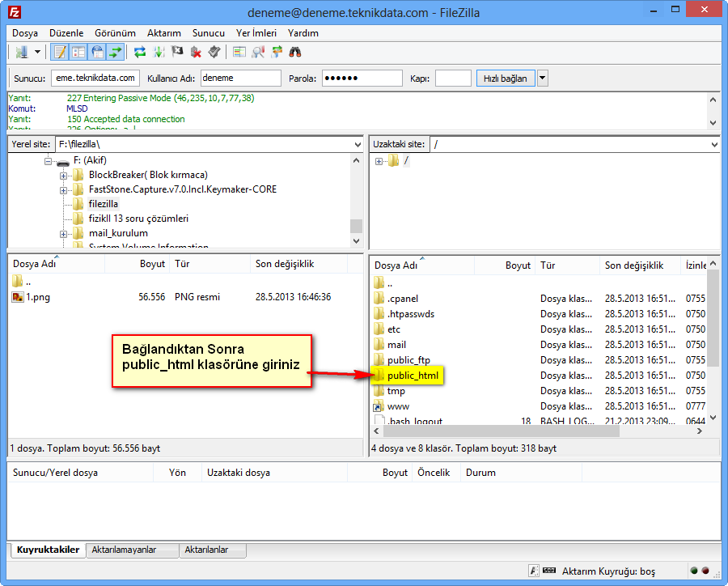Expand the Yerel site path dropdown
The width and height of the screenshot is (728, 586).
(x=358, y=144)
